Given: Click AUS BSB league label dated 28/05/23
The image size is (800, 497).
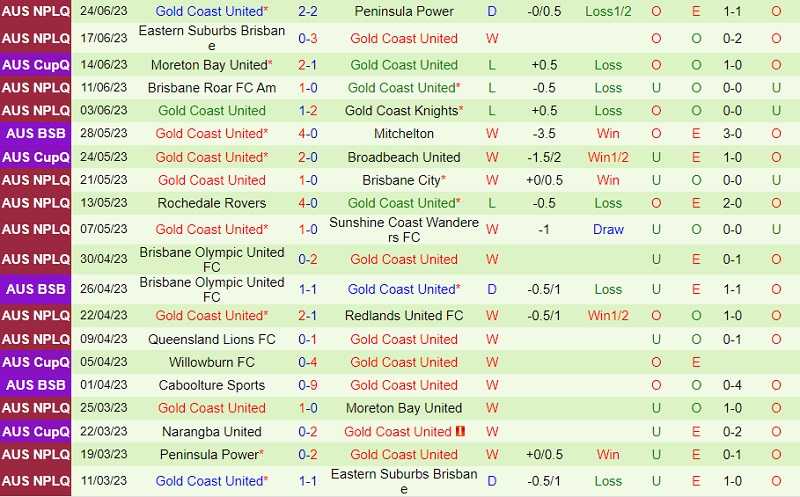Looking at the screenshot, I should (36, 133).
